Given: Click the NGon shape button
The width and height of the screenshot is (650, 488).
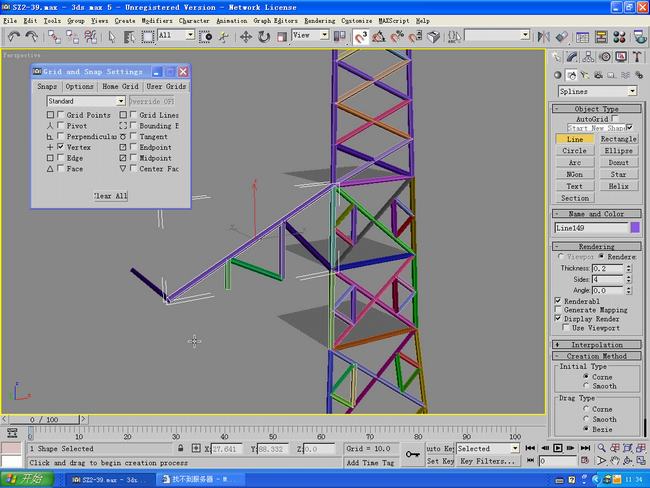Looking at the screenshot, I should click(575, 174).
